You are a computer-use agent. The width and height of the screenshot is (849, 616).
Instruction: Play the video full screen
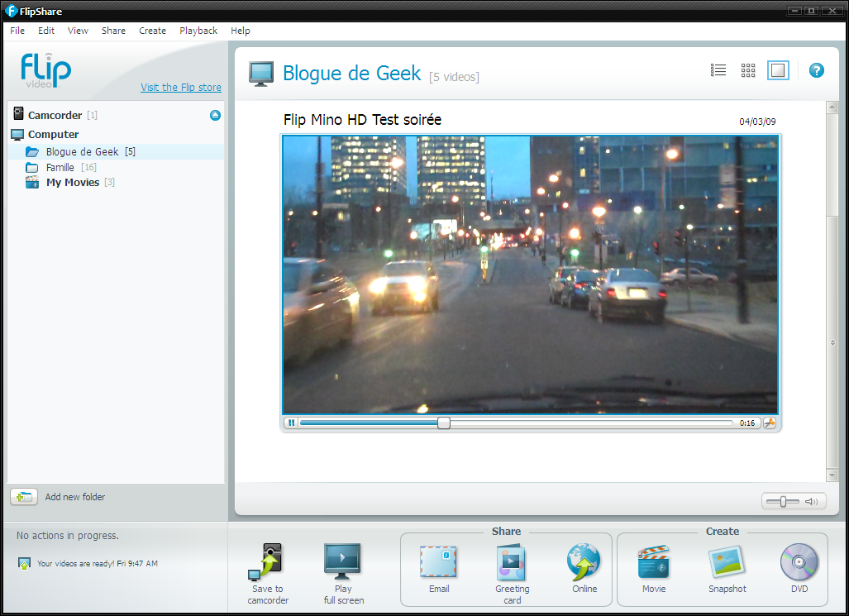click(342, 564)
